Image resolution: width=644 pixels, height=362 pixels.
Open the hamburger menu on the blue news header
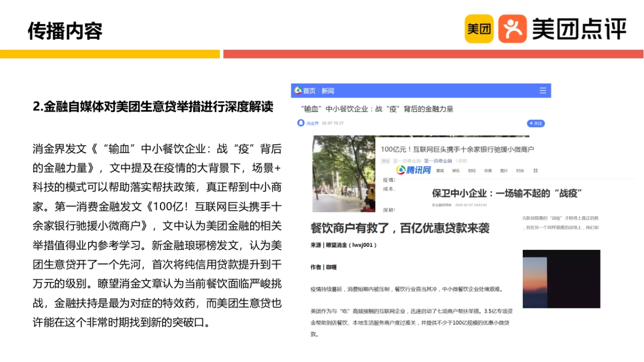(x=543, y=90)
